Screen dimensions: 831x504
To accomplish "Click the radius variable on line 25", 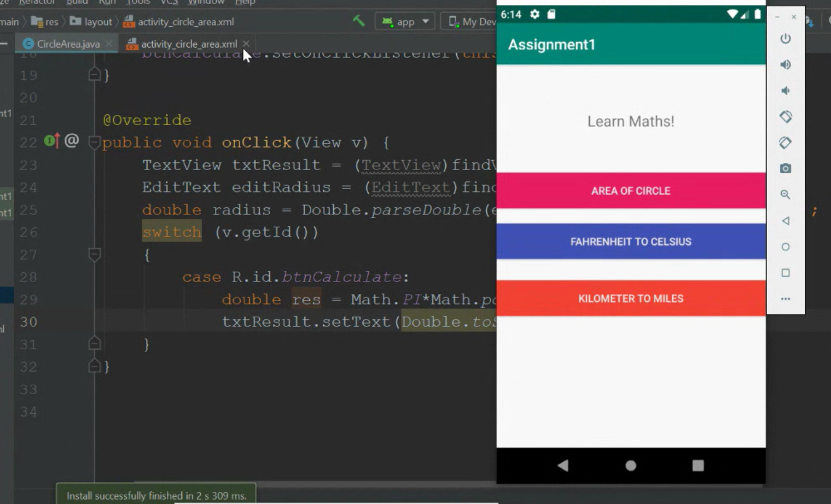I will (242, 210).
